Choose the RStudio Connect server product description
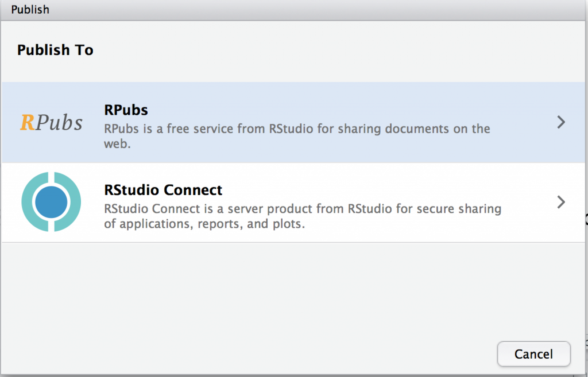The image size is (588, 377). (303, 208)
